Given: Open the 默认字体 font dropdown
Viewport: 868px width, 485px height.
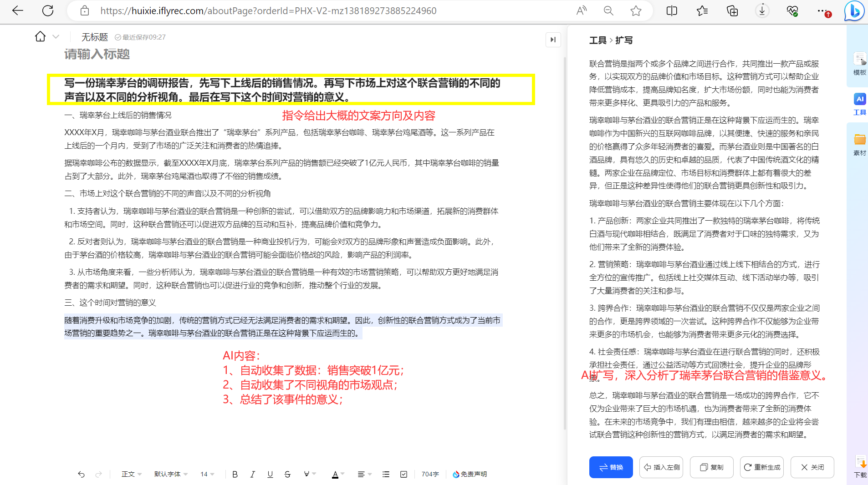Looking at the screenshot, I should click(171, 474).
